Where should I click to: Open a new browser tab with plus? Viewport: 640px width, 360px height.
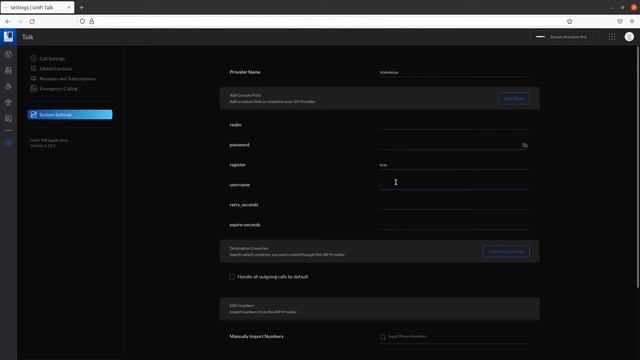pos(82,7)
